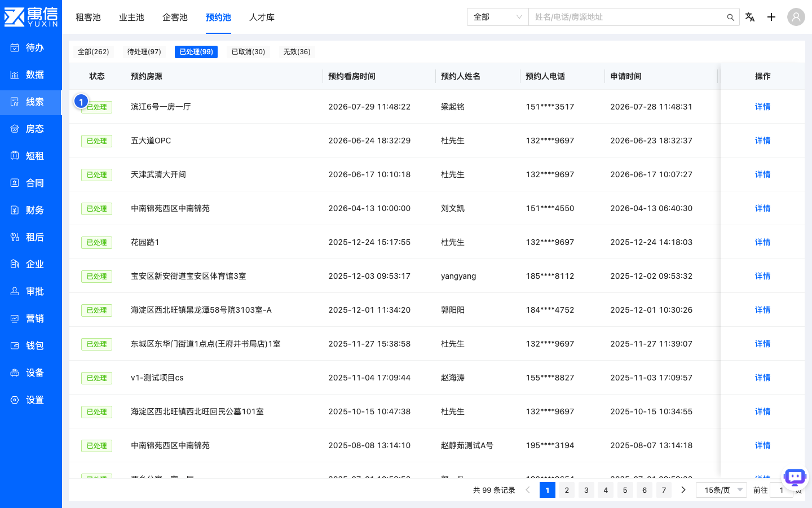
Task: Switch to the 企客池 tab
Action: click(x=175, y=17)
